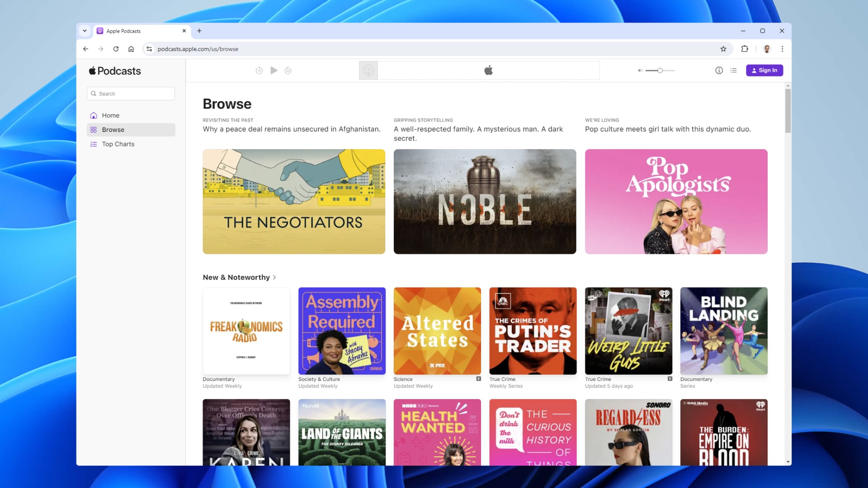Open the Noble featured banner
Image resolution: width=868 pixels, height=488 pixels.
pos(485,202)
